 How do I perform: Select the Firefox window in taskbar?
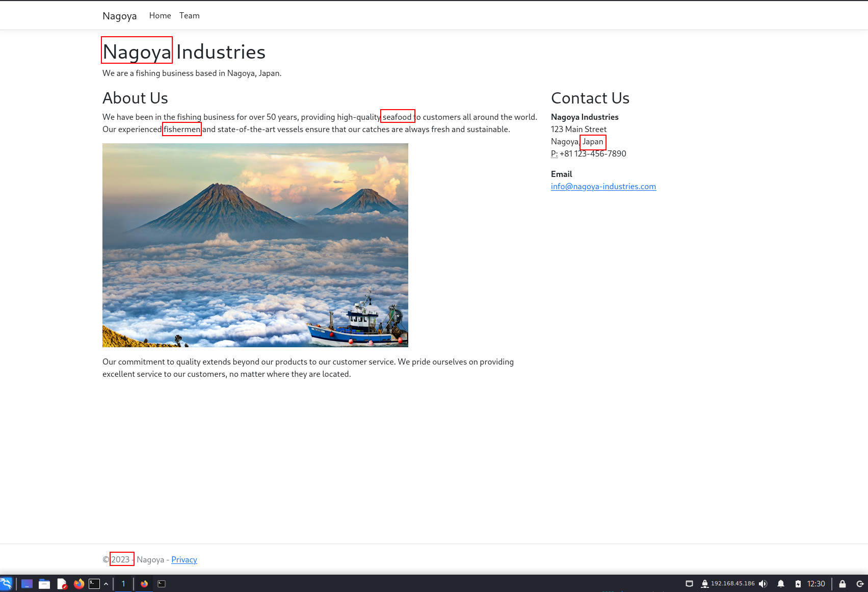[x=144, y=584]
